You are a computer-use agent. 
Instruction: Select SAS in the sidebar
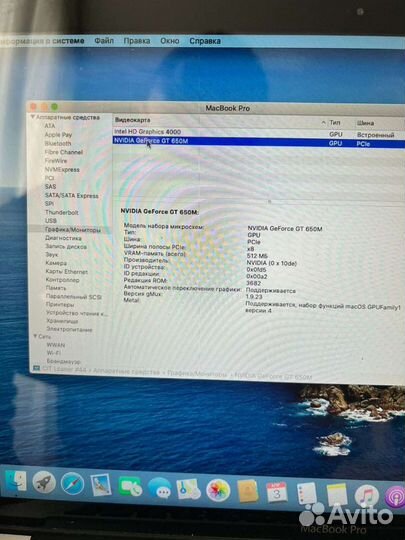tap(50, 186)
